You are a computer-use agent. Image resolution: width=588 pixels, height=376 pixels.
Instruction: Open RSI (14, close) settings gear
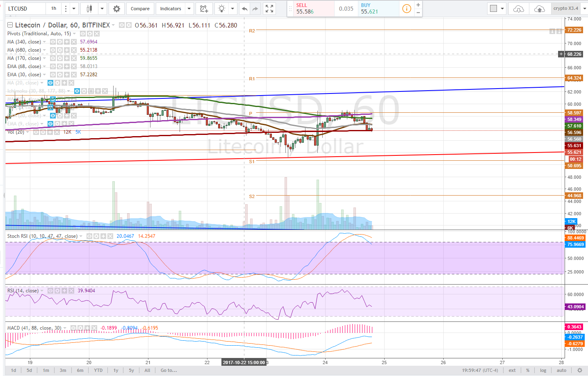coord(57,291)
